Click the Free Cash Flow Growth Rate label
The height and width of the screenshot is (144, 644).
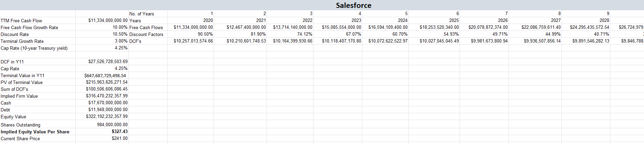[29, 27]
